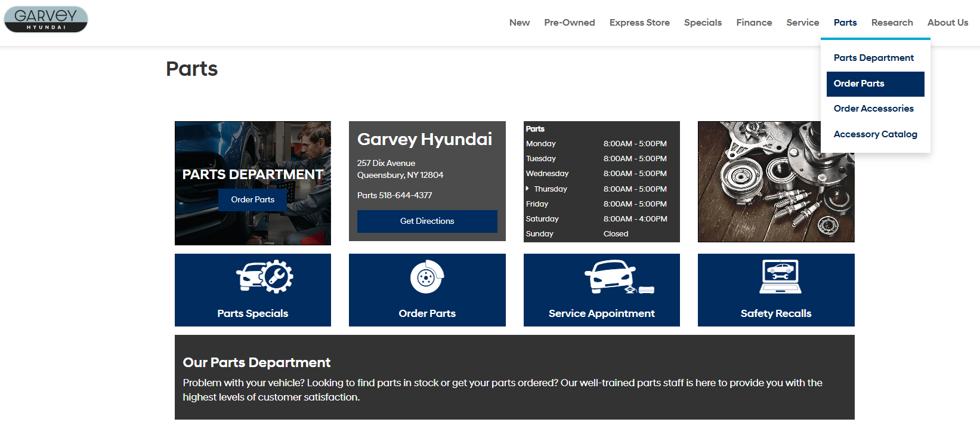Open the Safety Recalls tile label
Viewport: 980px width, 422px height.
click(x=776, y=313)
